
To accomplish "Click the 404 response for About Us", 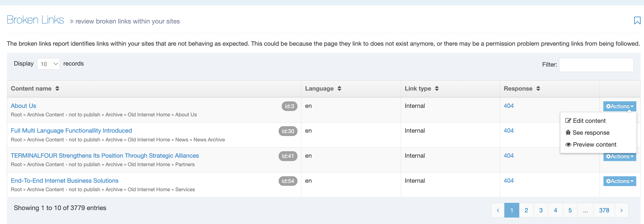I will point(509,106).
